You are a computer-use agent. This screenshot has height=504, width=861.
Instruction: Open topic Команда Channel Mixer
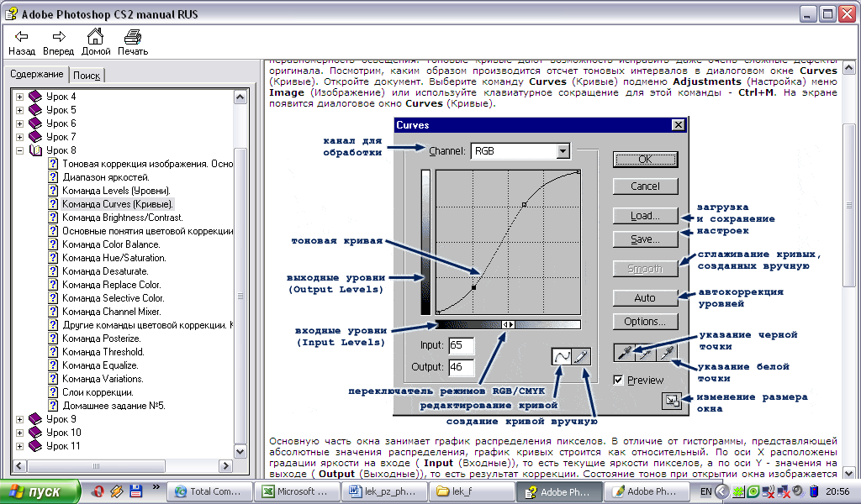[x=112, y=312]
